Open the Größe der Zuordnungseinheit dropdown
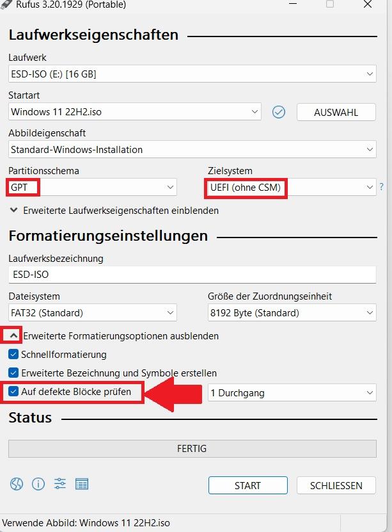The image size is (392, 532). [292, 312]
